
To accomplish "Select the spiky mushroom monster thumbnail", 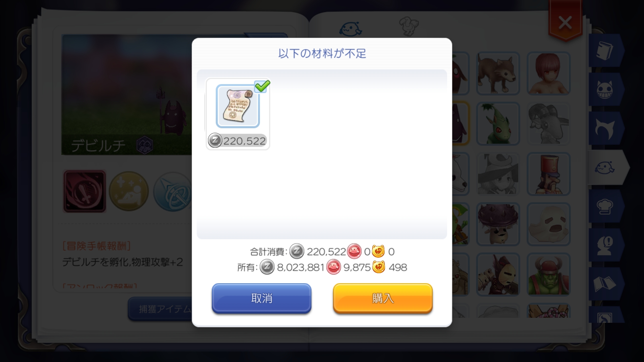I will [x=498, y=224].
